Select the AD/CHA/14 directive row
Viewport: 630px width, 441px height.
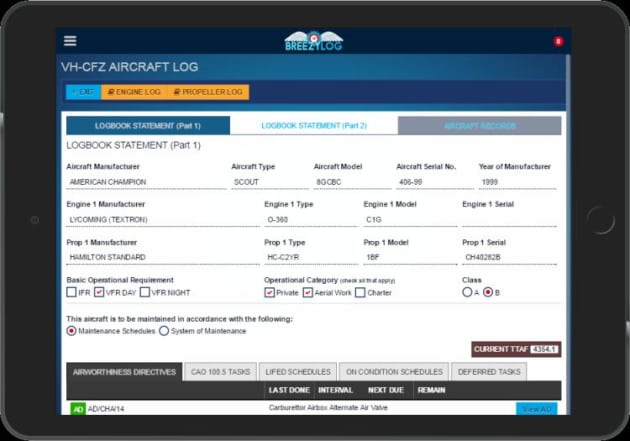314,408
